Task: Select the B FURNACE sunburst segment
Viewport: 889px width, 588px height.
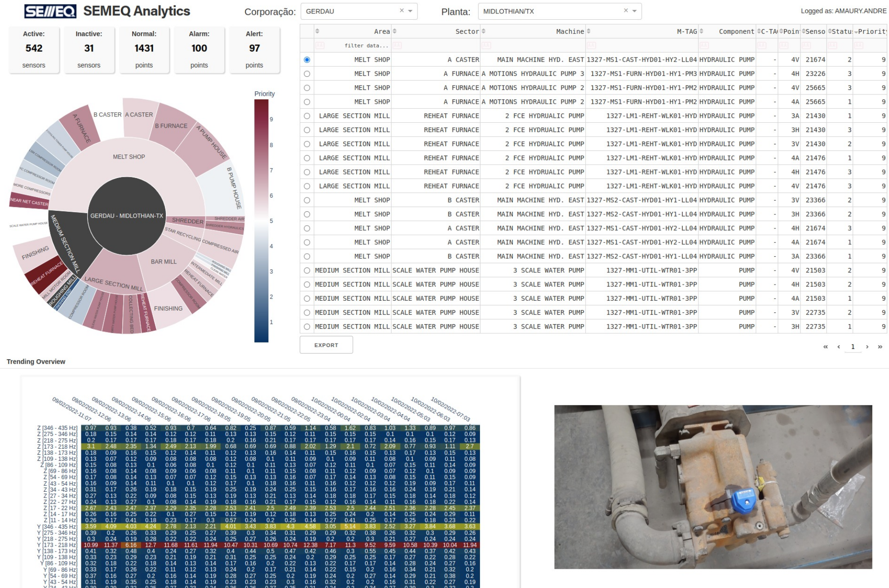Action: (171, 126)
